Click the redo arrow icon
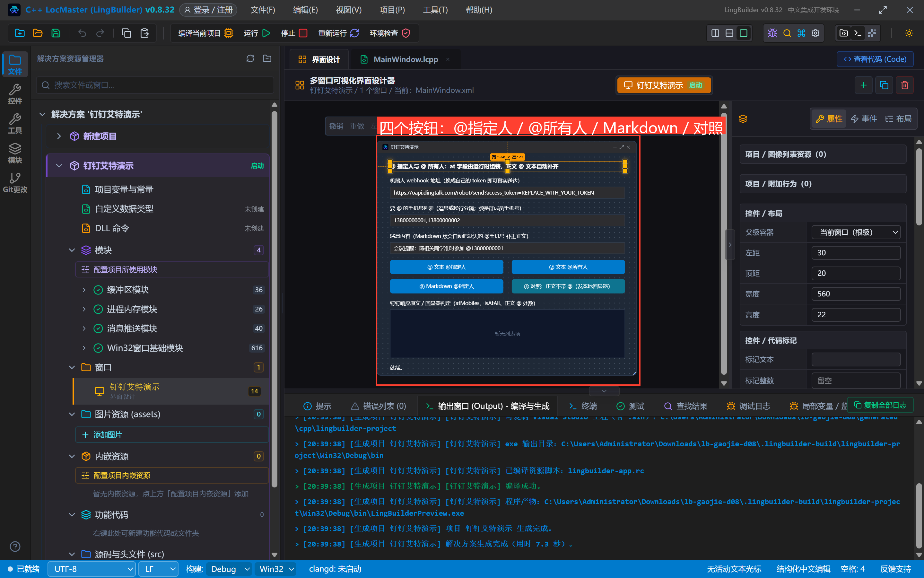The height and width of the screenshot is (578, 924). pyautogui.click(x=100, y=33)
